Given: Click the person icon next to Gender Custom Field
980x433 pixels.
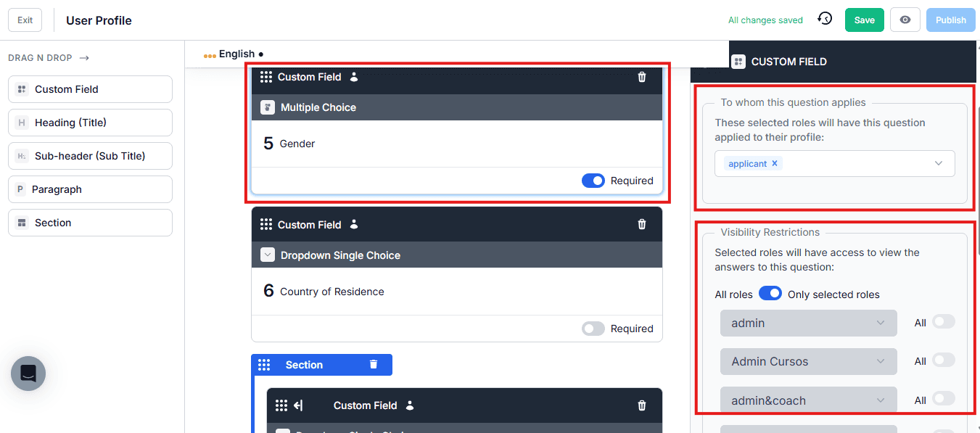Looking at the screenshot, I should point(353,76).
